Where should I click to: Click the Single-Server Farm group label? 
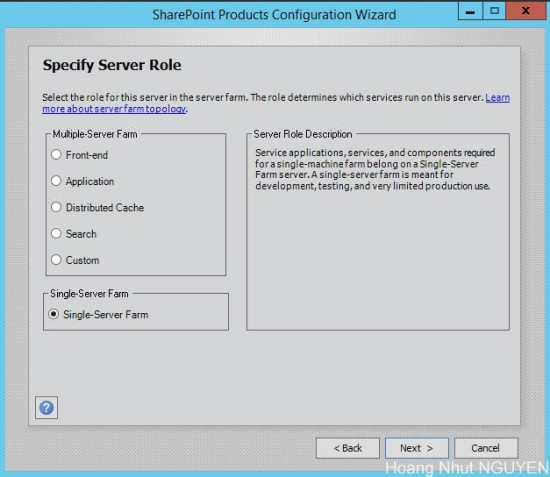(89, 294)
